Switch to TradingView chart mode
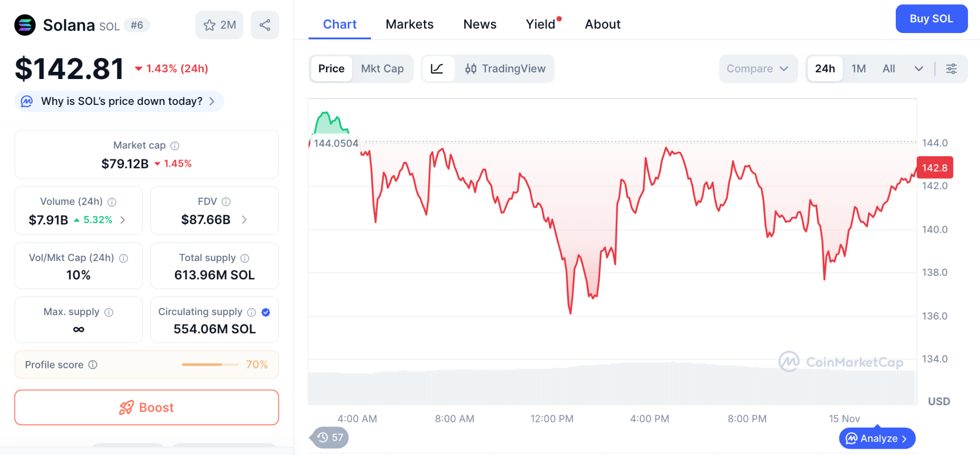The width and height of the screenshot is (980, 455). 505,69
